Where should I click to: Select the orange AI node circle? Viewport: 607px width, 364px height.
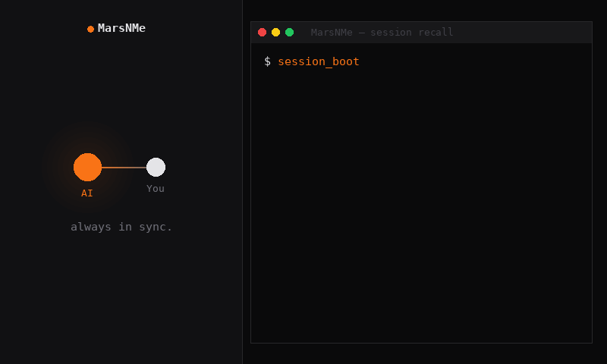[x=87, y=167]
